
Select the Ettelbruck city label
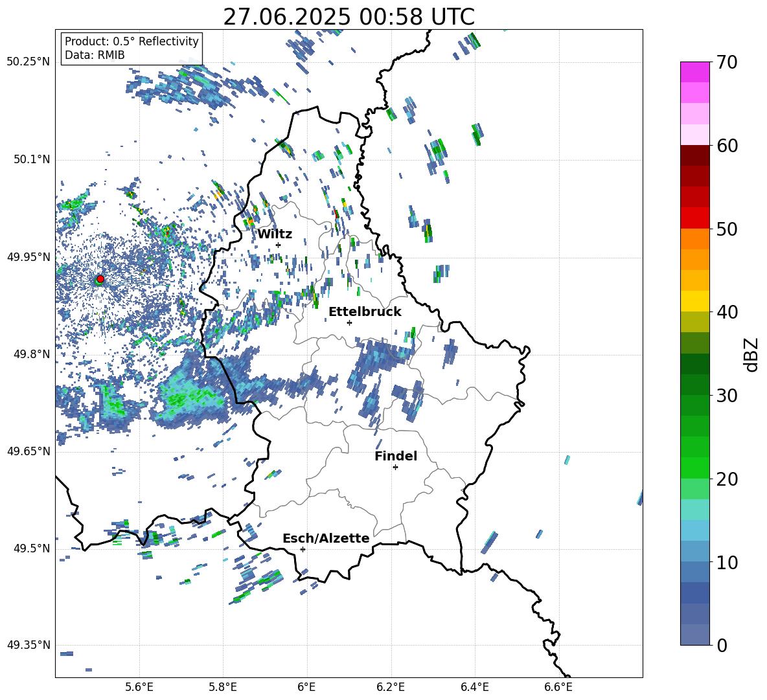(x=365, y=312)
